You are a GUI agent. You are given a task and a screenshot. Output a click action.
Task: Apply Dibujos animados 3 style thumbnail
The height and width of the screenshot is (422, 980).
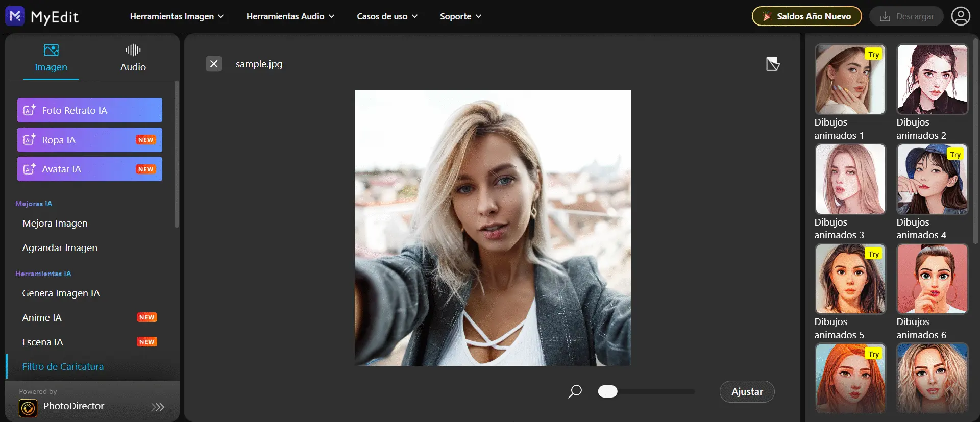tap(850, 179)
